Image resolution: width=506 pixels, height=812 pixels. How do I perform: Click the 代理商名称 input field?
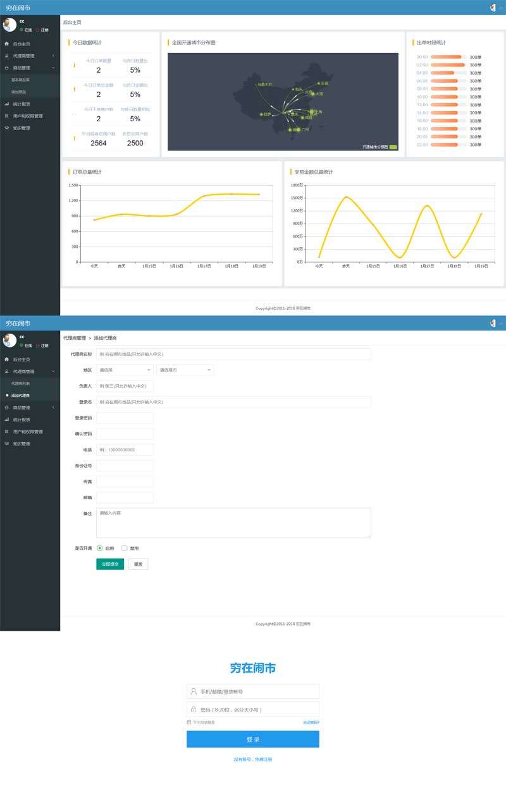pyautogui.click(x=233, y=354)
